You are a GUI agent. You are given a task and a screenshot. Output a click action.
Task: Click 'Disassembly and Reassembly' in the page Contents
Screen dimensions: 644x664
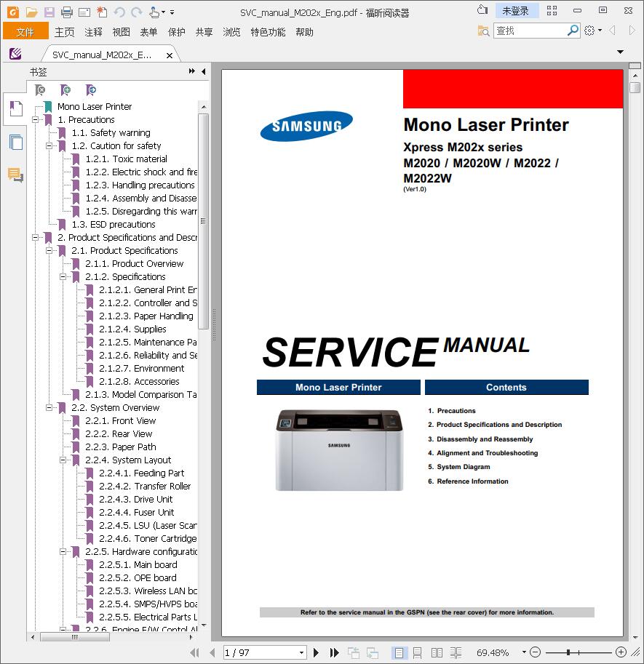point(485,439)
